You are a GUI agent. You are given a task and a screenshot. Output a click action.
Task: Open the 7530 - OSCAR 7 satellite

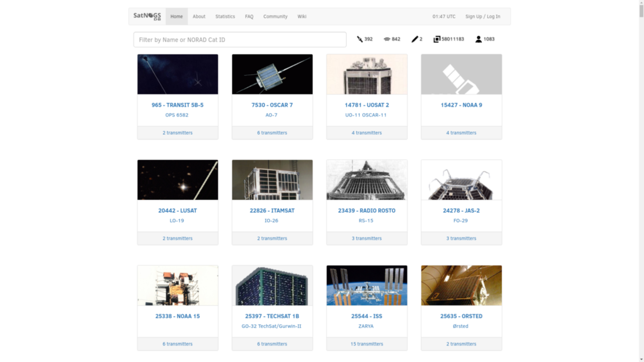[272, 105]
